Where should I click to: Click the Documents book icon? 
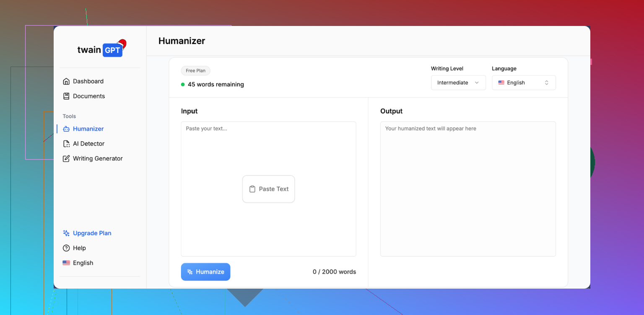pyautogui.click(x=66, y=96)
